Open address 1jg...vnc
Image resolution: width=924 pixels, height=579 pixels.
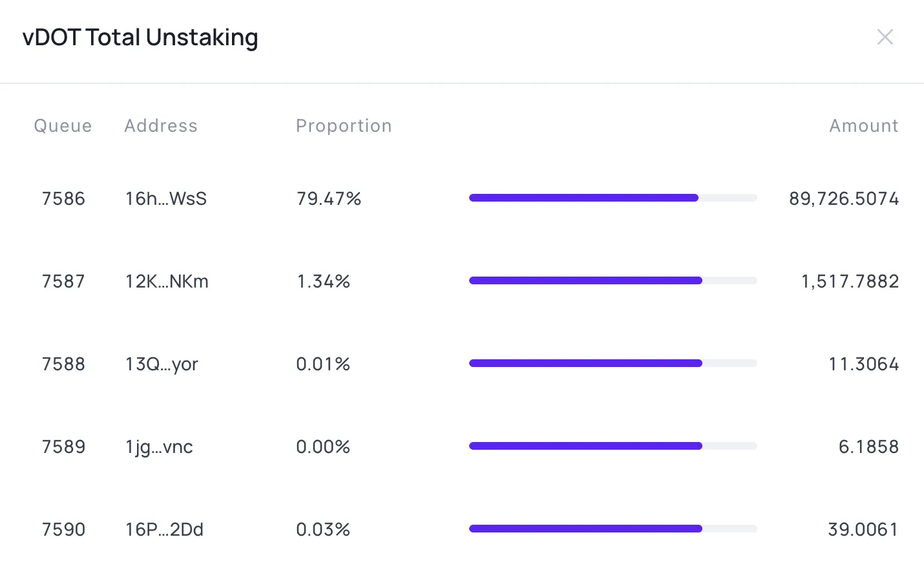pyautogui.click(x=159, y=447)
